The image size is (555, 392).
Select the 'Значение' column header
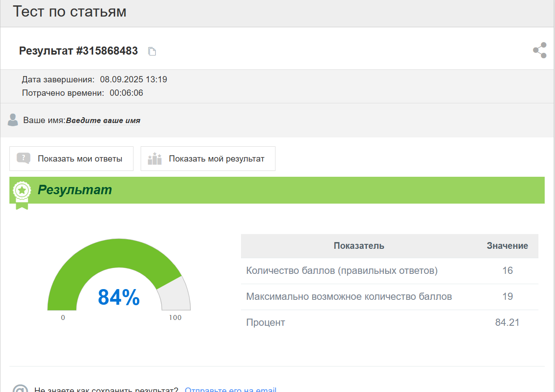pyautogui.click(x=507, y=246)
